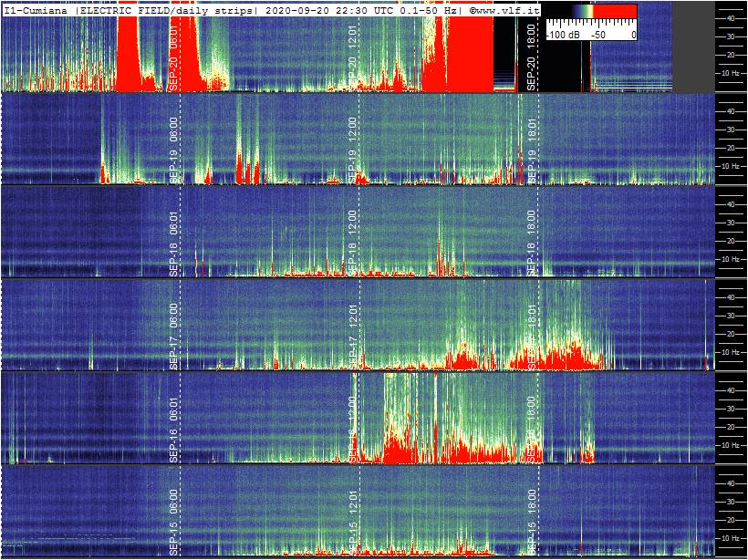Pick the SEP-18 18:00 time marker
Screen dimensions: 748x560
coord(532,244)
